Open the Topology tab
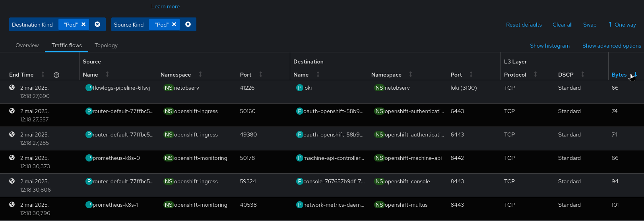 point(106,45)
